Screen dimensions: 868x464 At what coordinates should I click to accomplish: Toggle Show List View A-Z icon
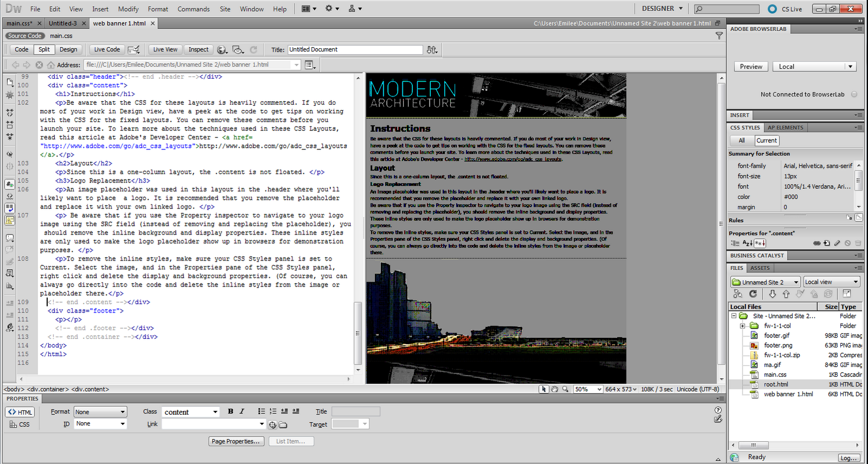[748, 243]
